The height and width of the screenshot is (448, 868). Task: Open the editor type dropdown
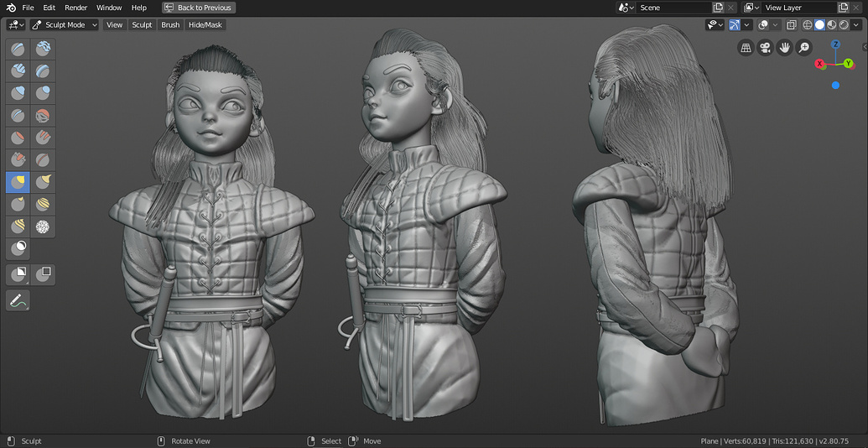pos(15,25)
